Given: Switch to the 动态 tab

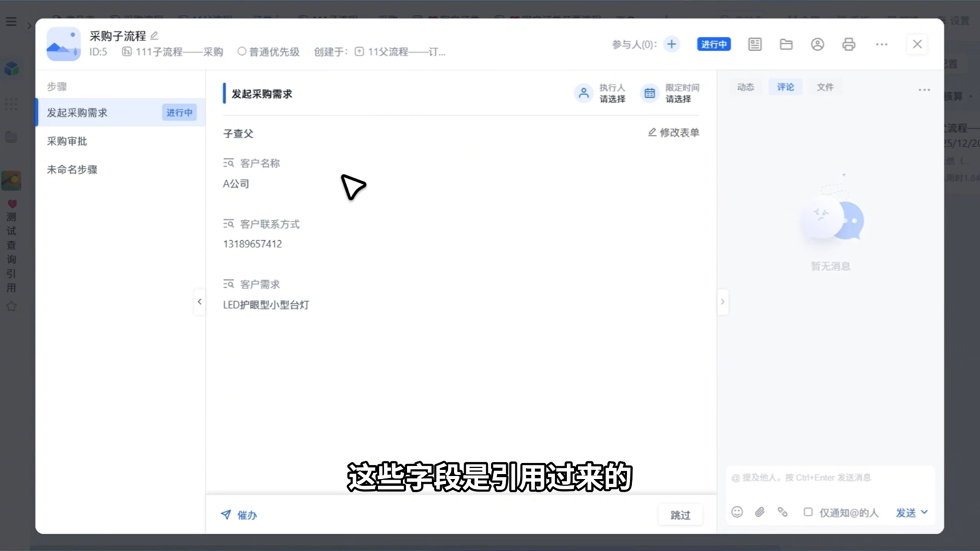Looking at the screenshot, I should (x=745, y=87).
